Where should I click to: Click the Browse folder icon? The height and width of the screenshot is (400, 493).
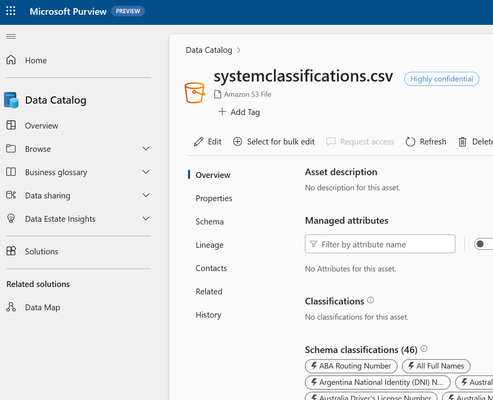coord(11,149)
